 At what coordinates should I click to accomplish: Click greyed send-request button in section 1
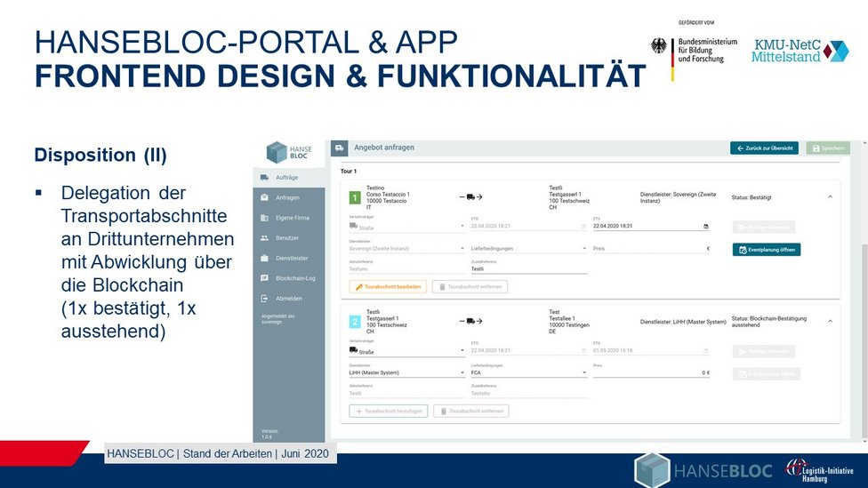[764, 228]
